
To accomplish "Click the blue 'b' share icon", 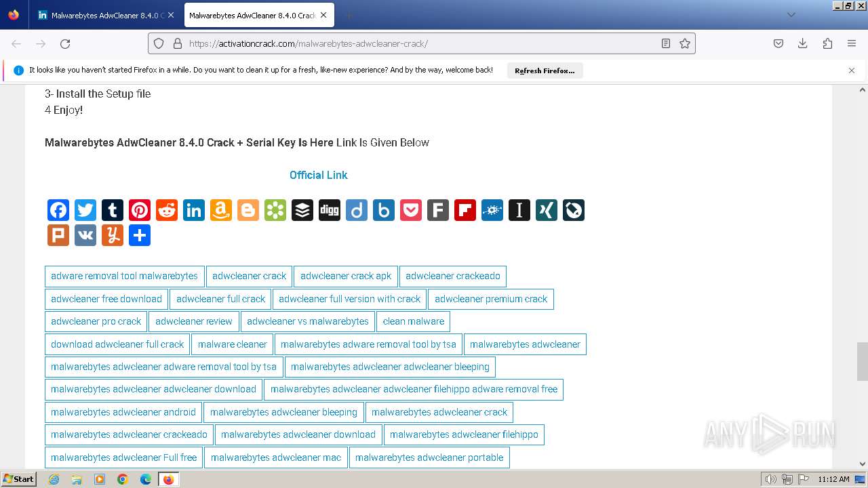I will tap(384, 210).
